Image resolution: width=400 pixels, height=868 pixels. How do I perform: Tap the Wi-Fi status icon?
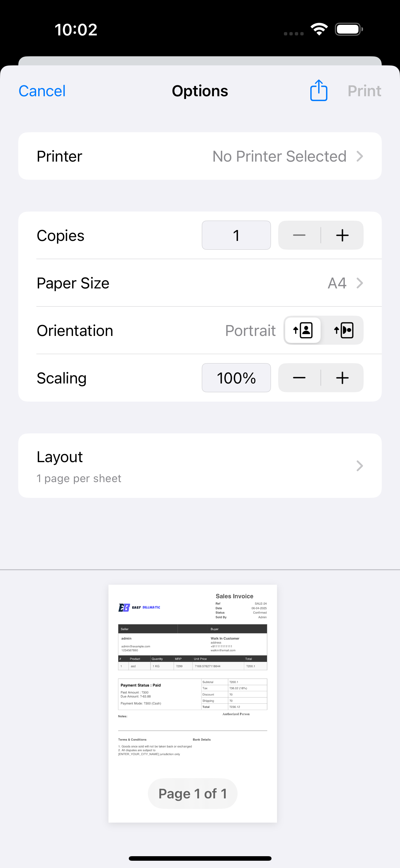319,29
